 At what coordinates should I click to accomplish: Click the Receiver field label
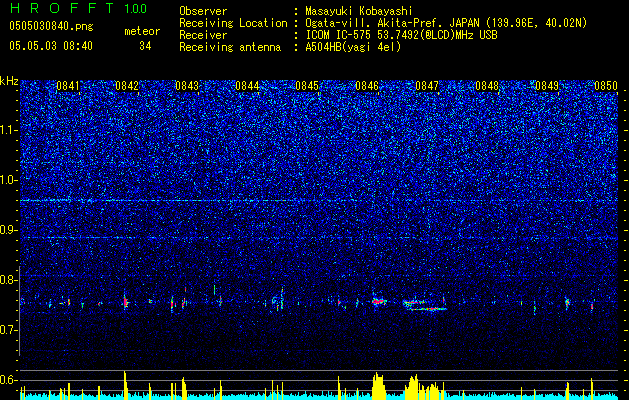[203, 35]
